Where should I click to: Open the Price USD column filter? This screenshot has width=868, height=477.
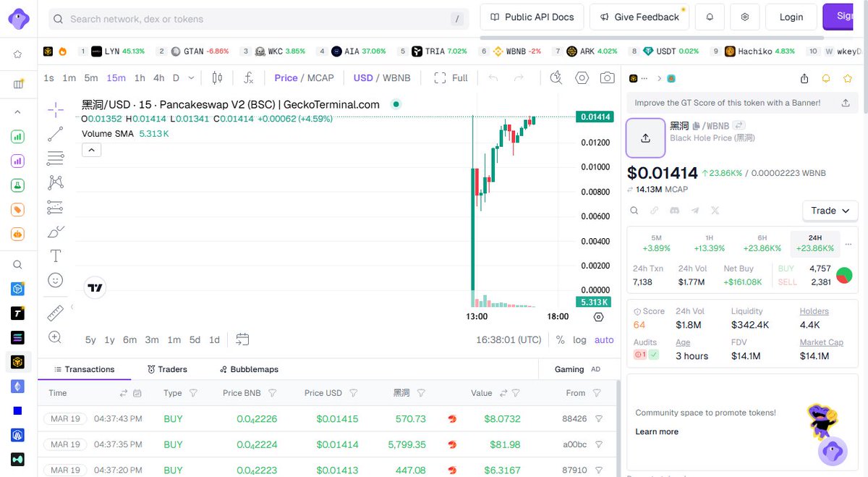tap(354, 393)
